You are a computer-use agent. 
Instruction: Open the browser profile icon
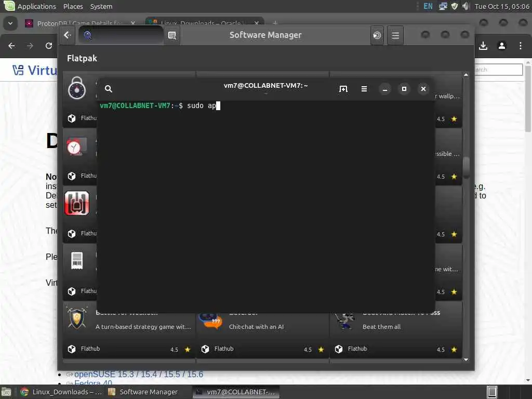tap(502, 46)
